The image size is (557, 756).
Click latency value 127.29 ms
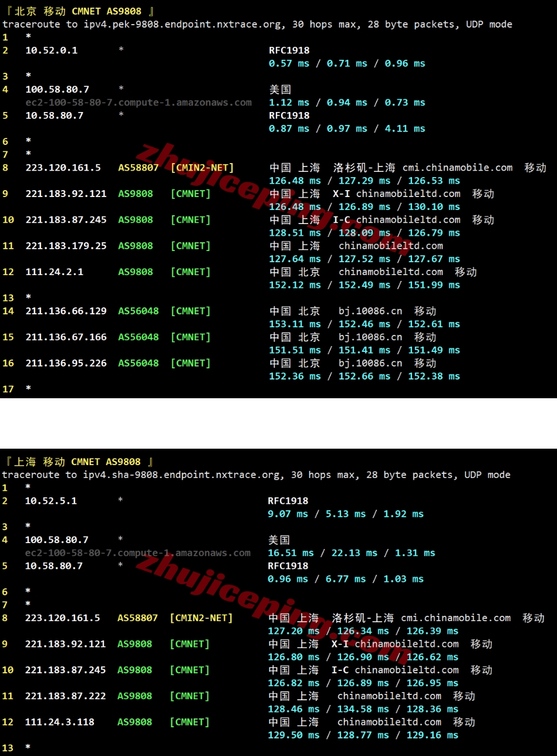(364, 181)
